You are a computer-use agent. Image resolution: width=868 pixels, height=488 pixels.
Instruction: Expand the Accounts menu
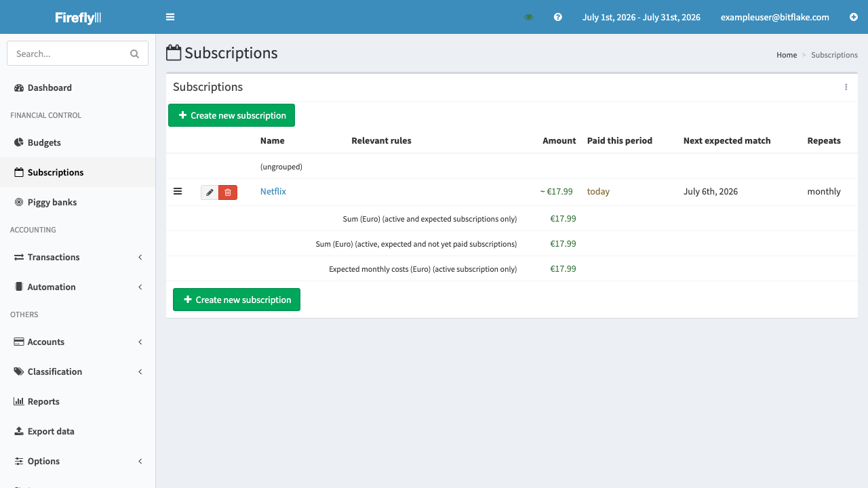coord(78,342)
